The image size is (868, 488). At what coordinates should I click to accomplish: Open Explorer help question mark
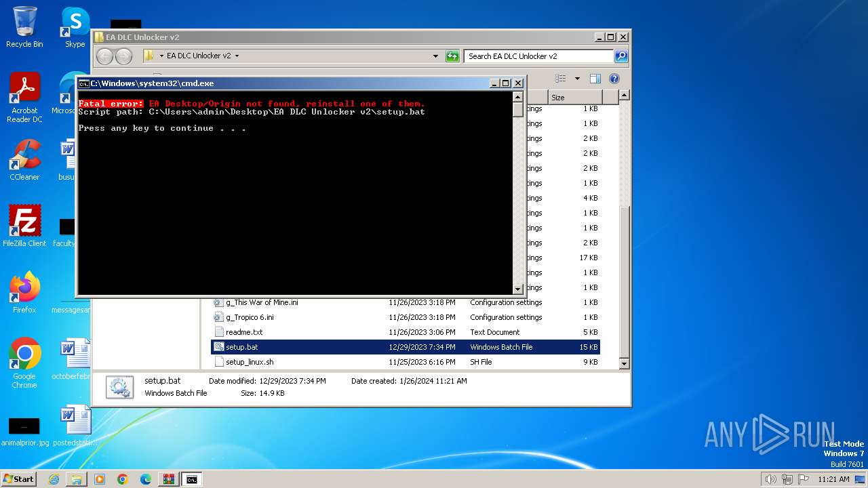[614, 79]
